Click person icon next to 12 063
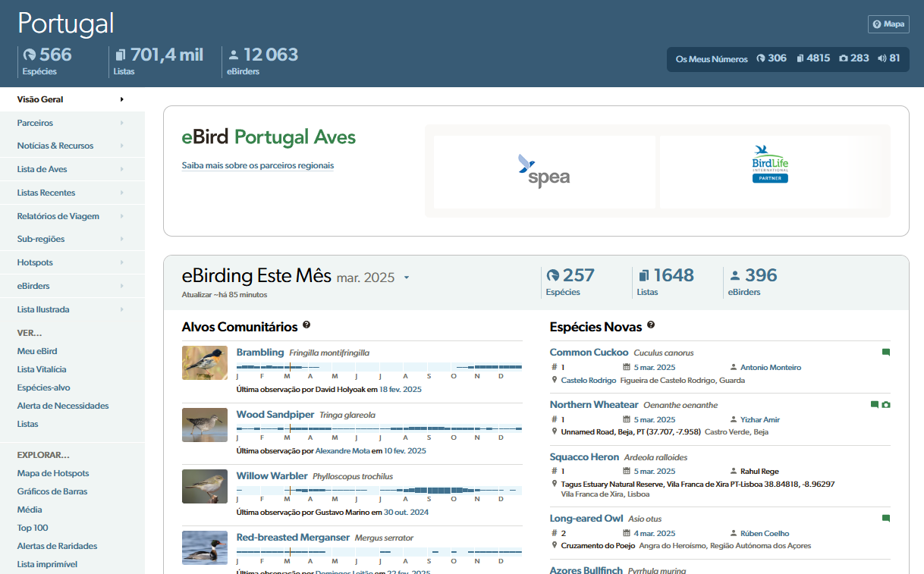The image size is (924, 574). (234, 55)
